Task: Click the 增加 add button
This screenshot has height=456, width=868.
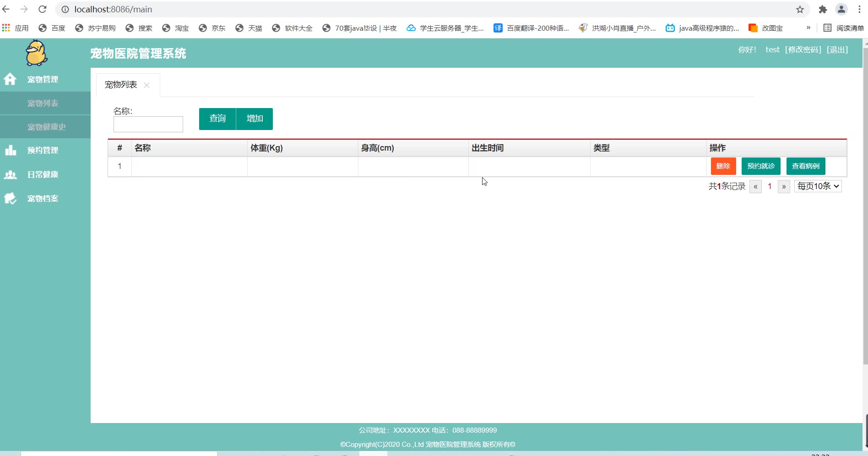Action: coord(255,119)
